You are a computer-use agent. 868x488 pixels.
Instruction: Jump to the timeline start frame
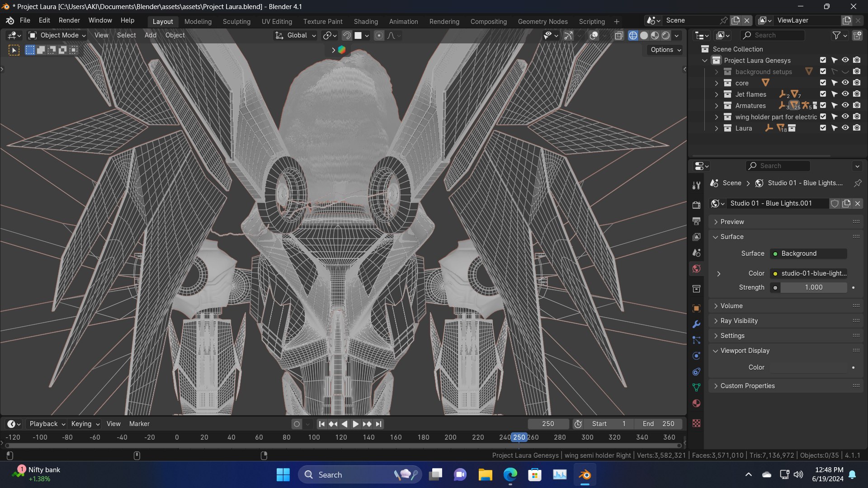(x=321, y=424)
